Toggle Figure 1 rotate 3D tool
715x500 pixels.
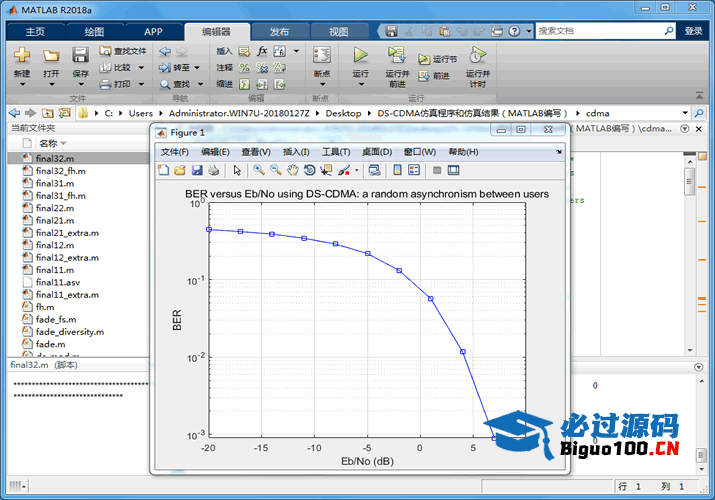coord(309,170)
